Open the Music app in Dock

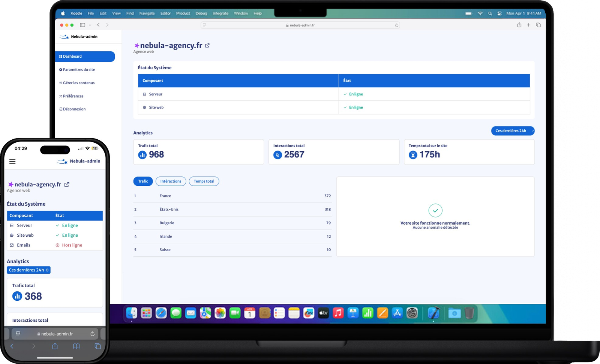coord(338,313)
